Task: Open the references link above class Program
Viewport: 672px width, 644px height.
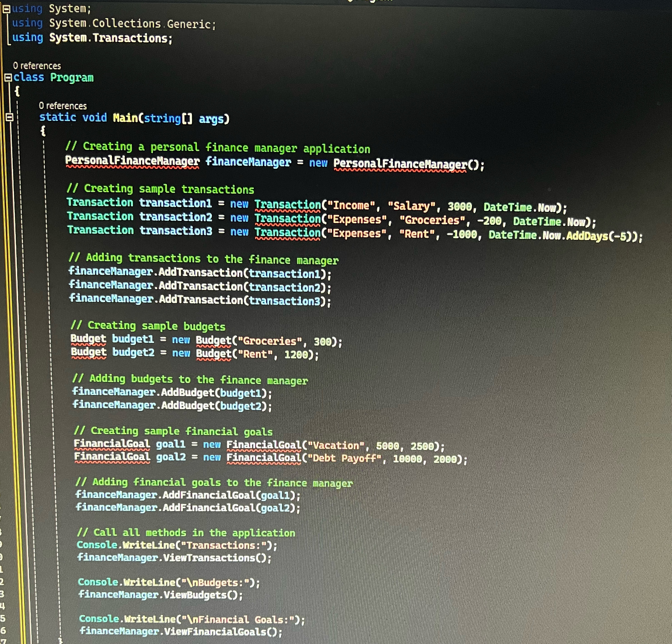Action: point(37,66)
